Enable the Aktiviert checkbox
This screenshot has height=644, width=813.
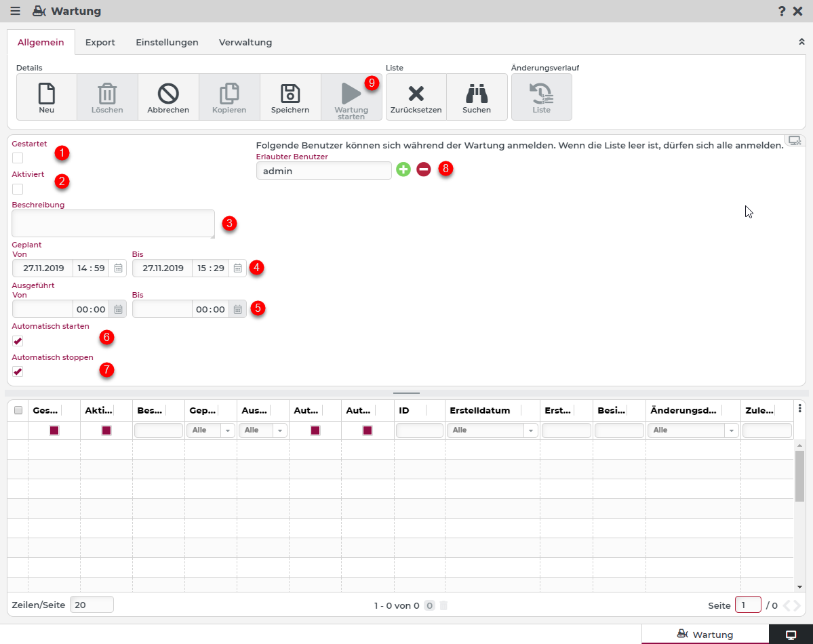click(x=18, y=189)
